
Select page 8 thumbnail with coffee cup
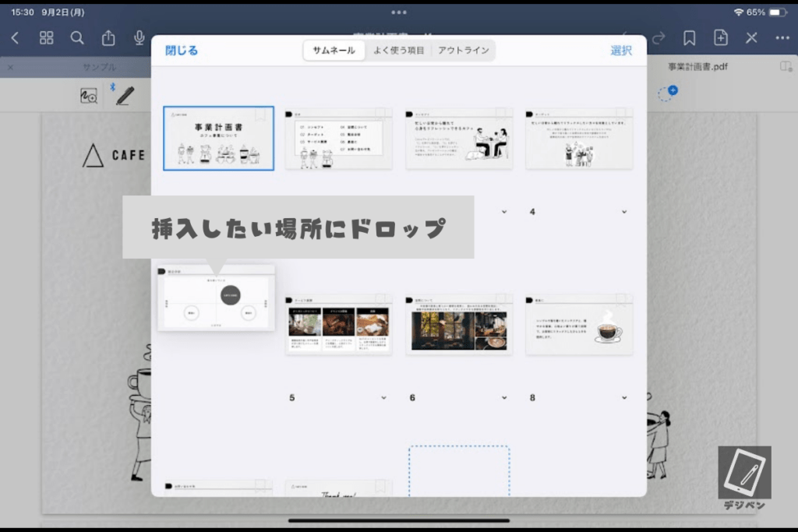(579, 325)
